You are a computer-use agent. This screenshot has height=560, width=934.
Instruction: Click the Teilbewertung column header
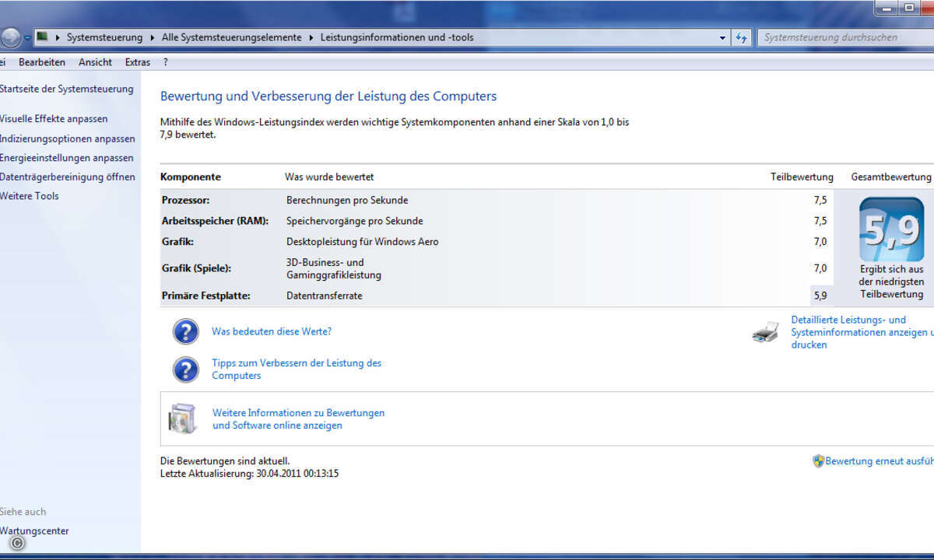coord(802,177)
